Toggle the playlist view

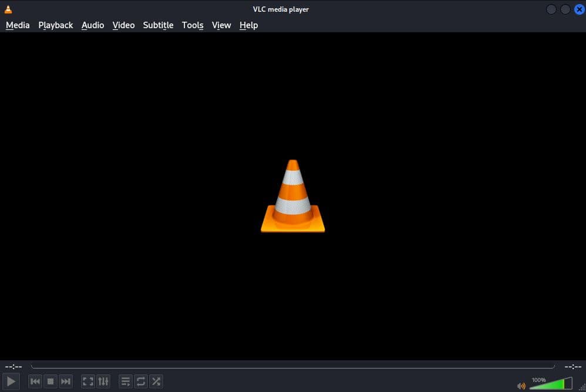point(126,381)
